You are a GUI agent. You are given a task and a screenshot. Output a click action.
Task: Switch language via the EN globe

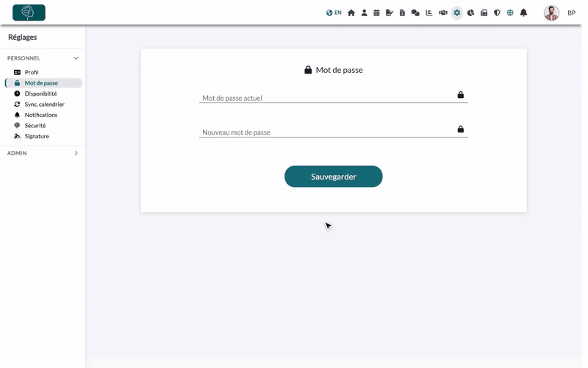[334, 13]
